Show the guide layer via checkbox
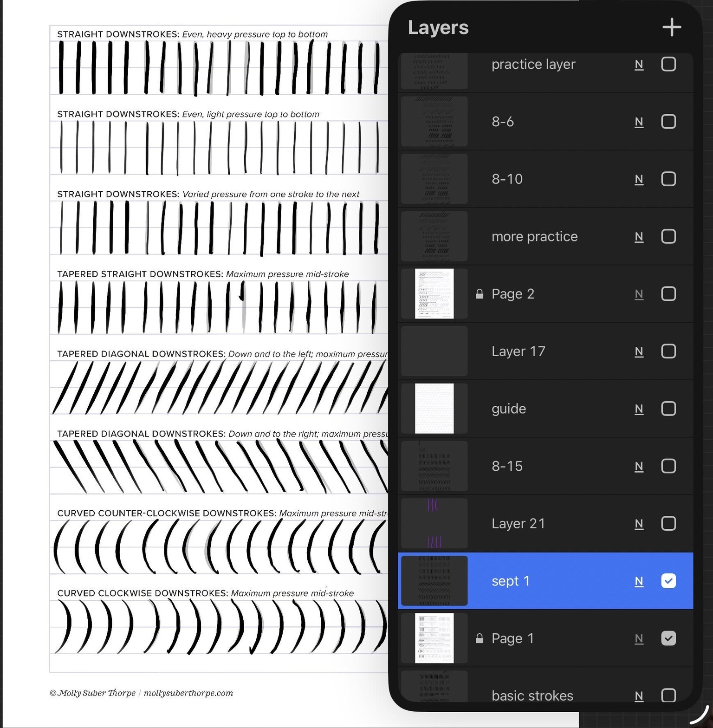 point(668,409)
